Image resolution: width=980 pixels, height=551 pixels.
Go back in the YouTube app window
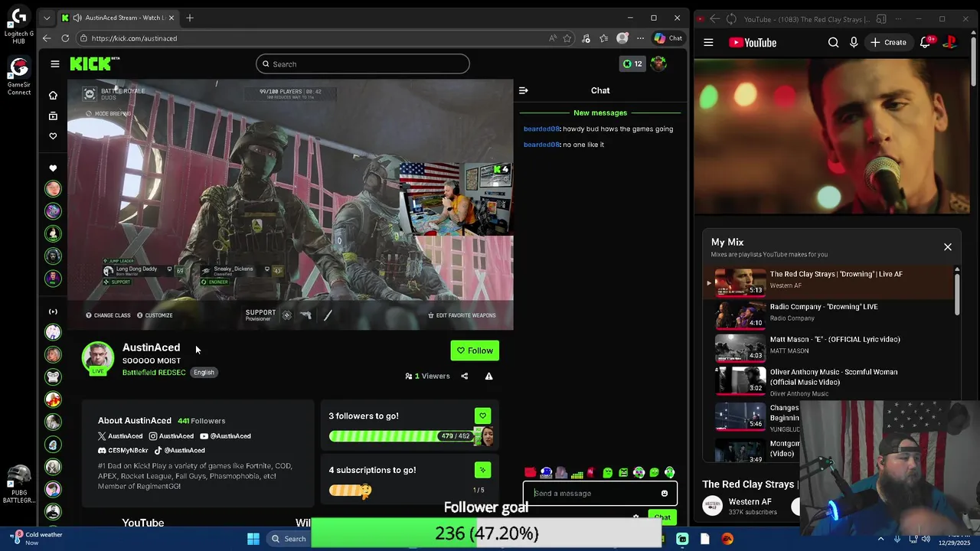coord(714,19)
